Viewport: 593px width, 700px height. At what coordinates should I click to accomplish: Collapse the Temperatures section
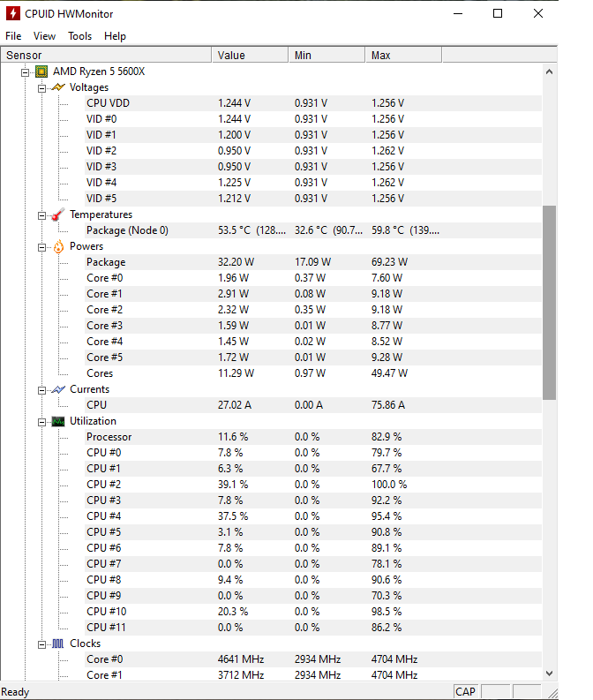pos(41,215)
